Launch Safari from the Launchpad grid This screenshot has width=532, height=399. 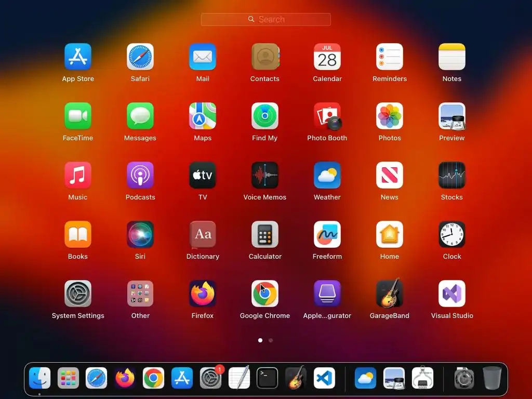click(x=140, y=57)
